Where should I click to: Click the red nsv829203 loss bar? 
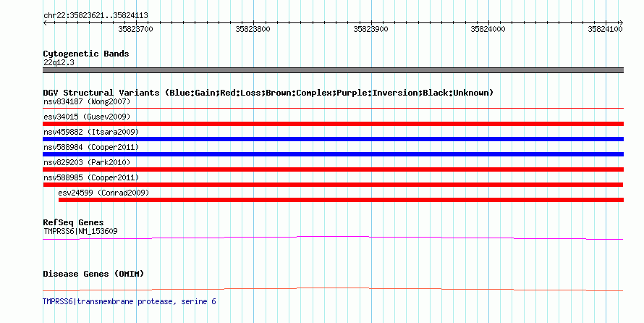pos(333,169)
